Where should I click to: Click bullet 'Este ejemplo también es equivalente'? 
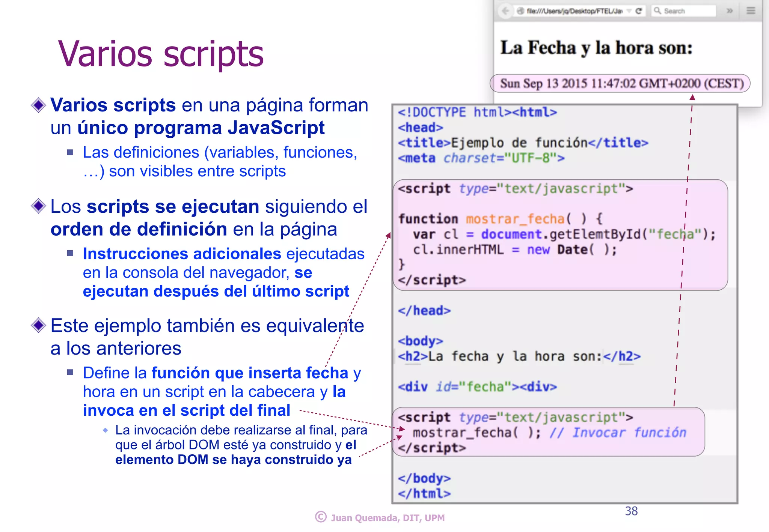(x=207, y=326)
